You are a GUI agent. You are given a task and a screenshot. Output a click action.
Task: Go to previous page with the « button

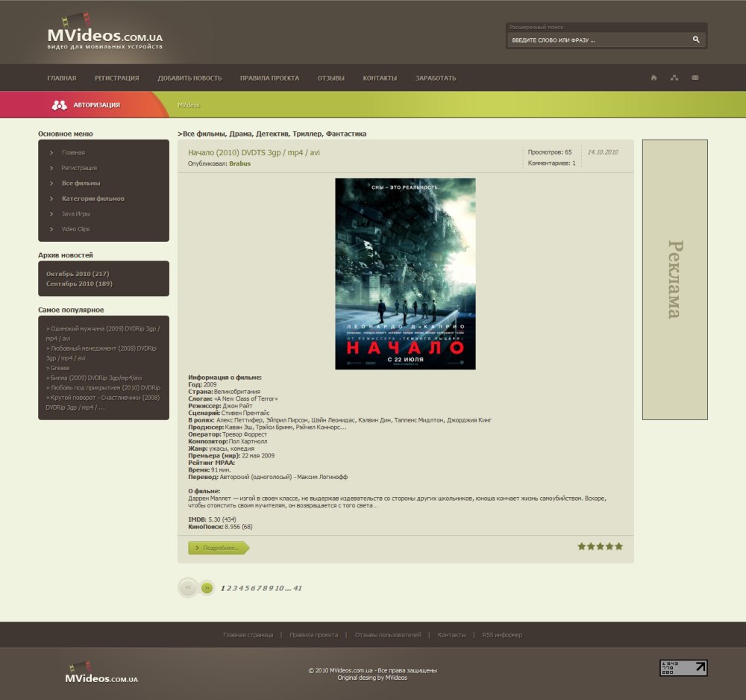189,588
